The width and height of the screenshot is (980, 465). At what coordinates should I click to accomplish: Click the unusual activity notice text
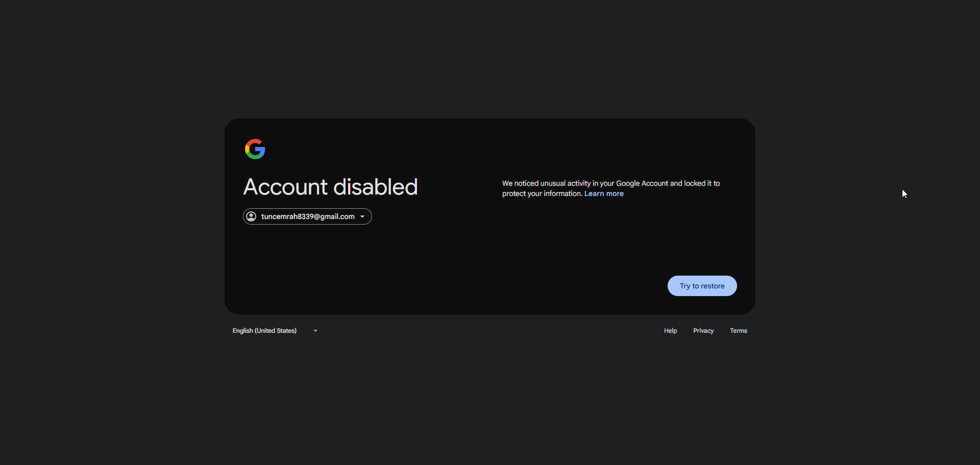click(611, 188)
